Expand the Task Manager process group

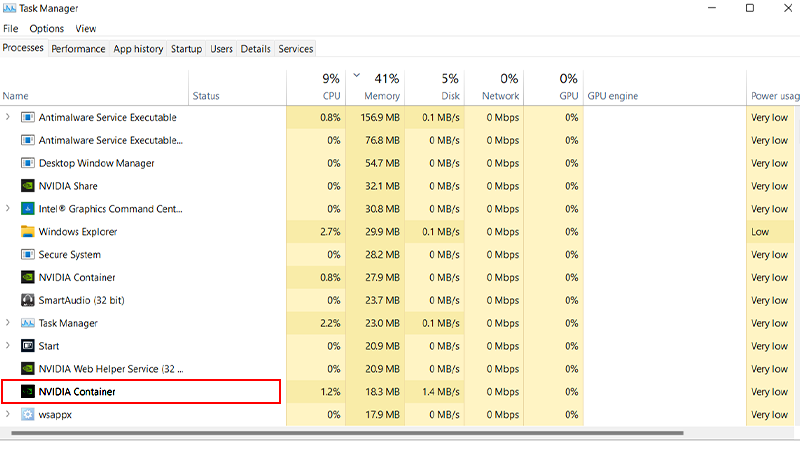(x=8, y=322)
